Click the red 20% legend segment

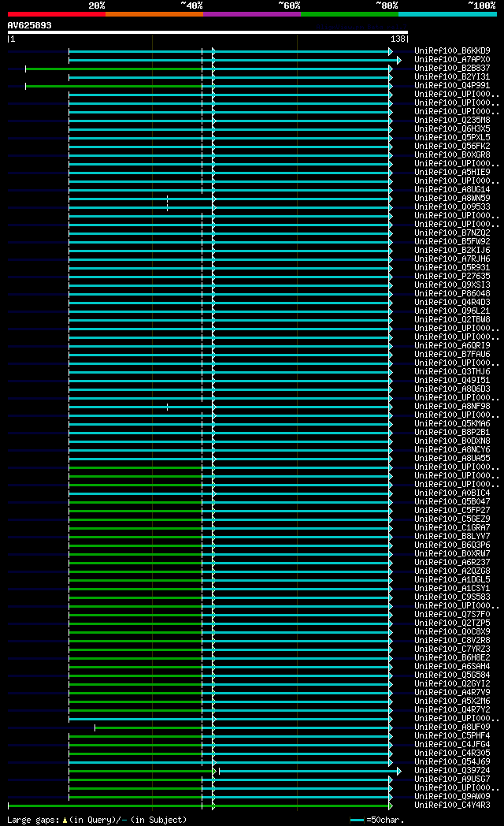pyautogui.click(x=56, y=14)
